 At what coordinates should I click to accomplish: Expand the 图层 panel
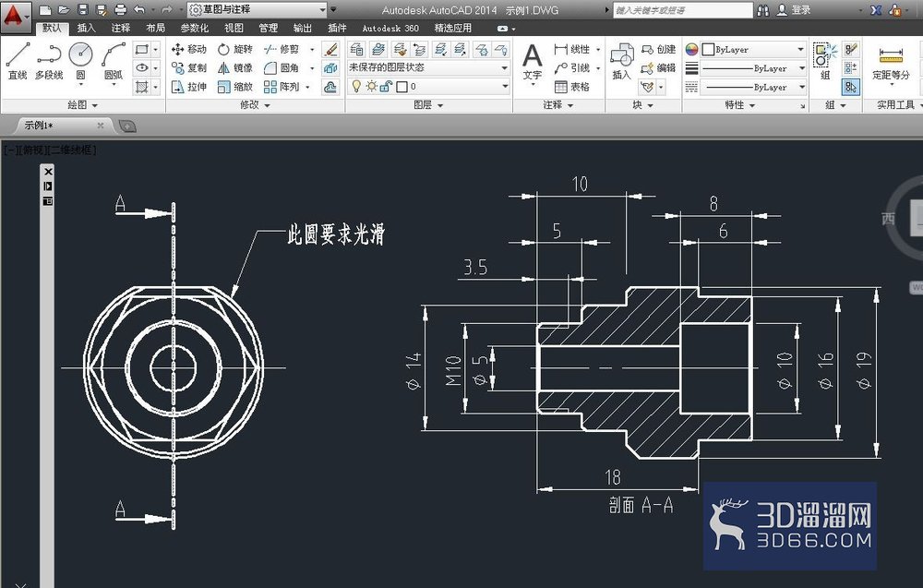coord(428,104)
